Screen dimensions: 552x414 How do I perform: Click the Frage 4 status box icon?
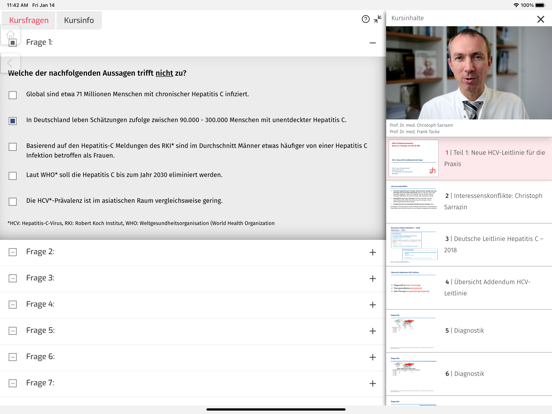point(12,305)
